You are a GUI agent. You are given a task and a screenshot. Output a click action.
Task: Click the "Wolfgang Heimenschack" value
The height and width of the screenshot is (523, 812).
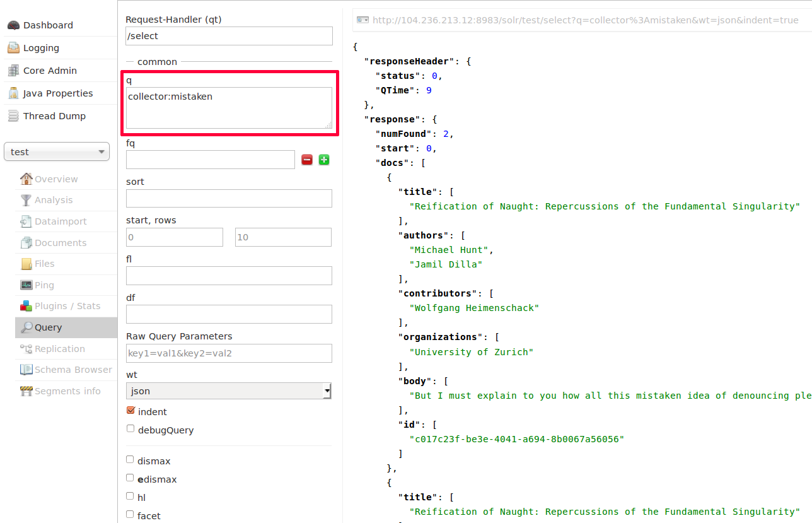click(x=474, y=308)
